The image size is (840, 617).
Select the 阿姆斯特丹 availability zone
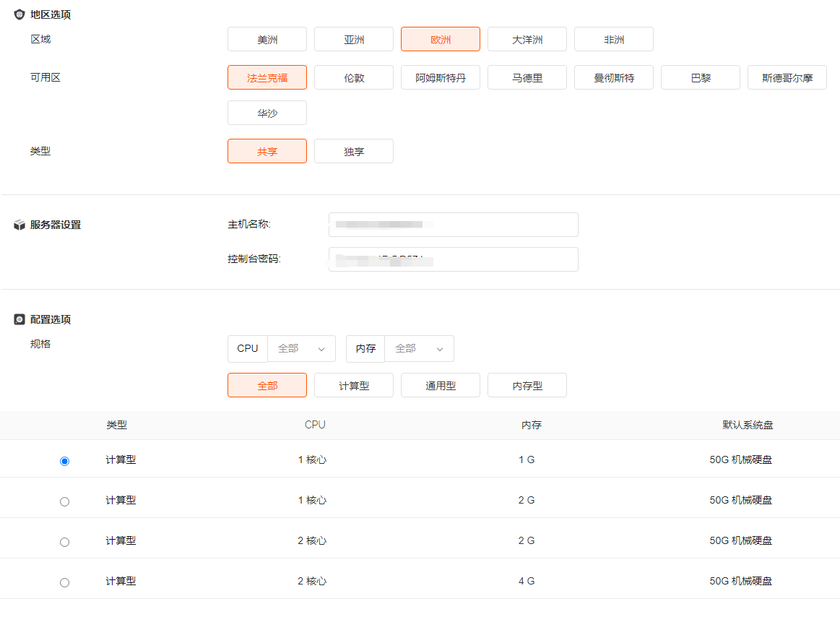[441, 77]
